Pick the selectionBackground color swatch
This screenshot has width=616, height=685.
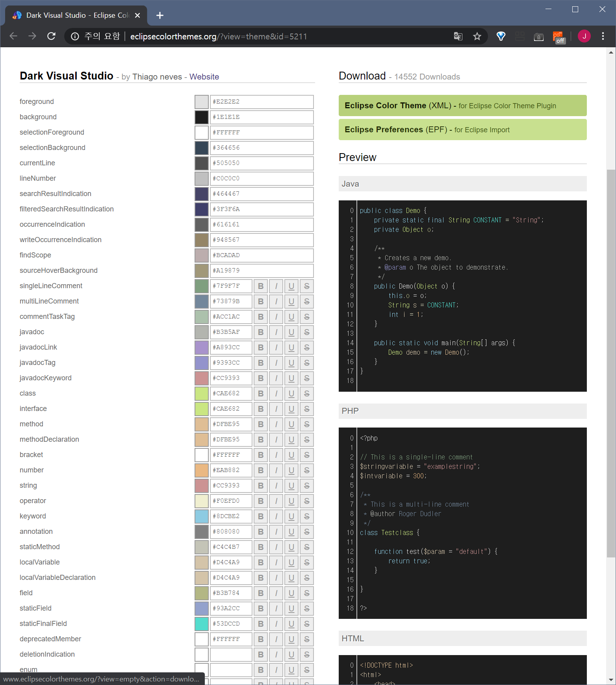(x=202, y=148)
